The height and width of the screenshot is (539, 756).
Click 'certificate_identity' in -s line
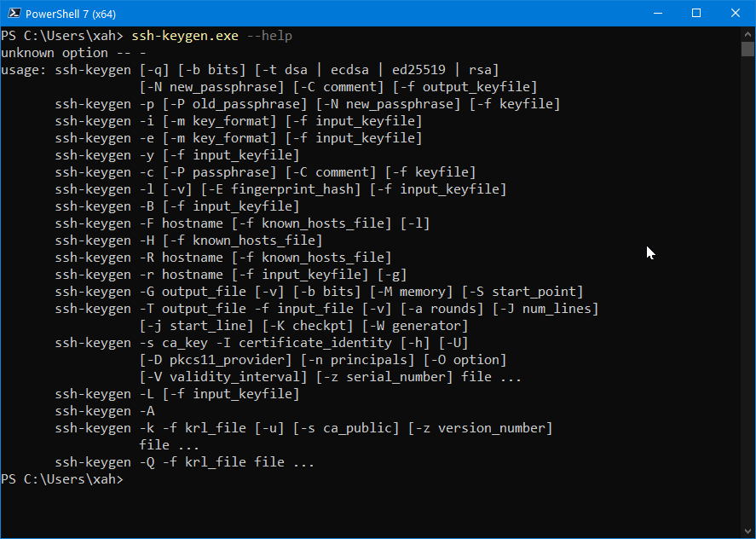click(x=315, y=343)
